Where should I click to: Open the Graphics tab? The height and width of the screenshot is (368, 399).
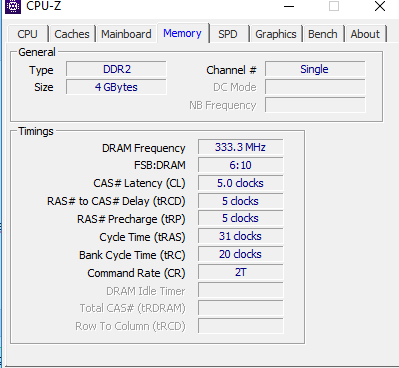(x=276, y=34)
